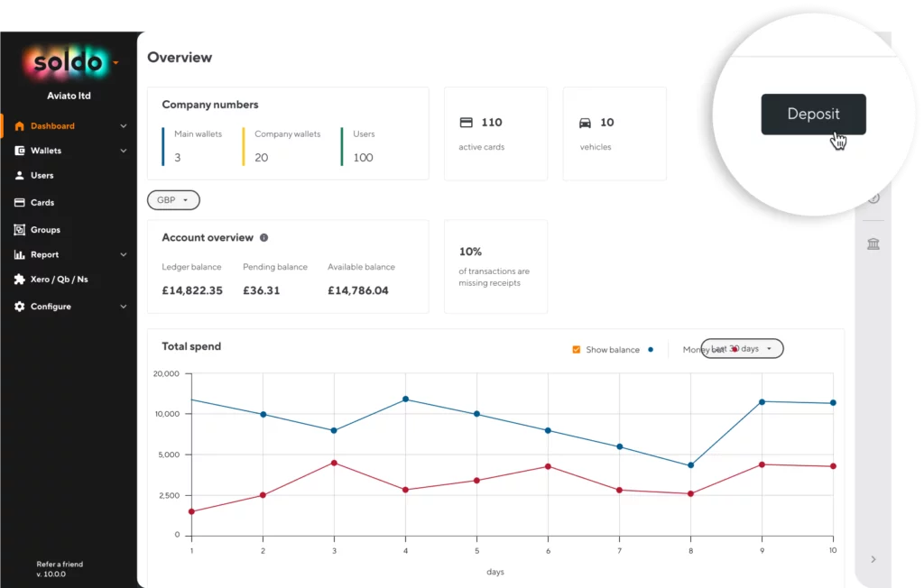Click the version text v. 10.0.0
The height and width of the screenshot is (588, 924).
tap(51, 574)
